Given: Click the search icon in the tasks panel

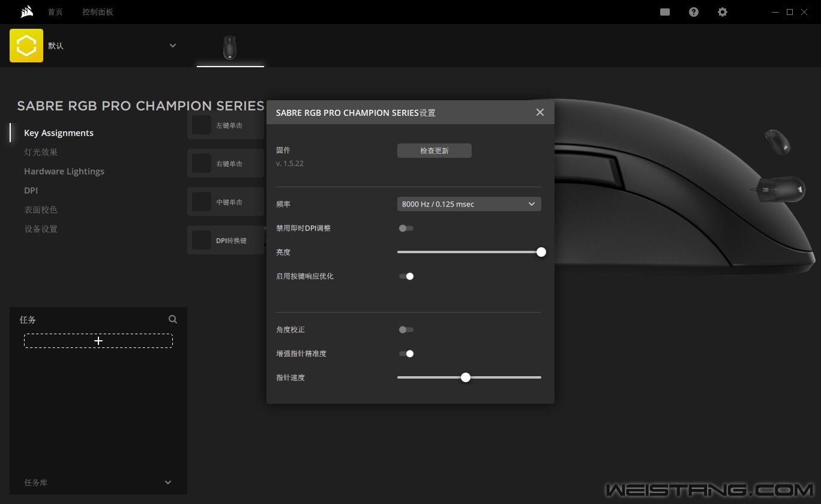Looking at the screenshot, I should pyautogui.click(x=173, y=319).
